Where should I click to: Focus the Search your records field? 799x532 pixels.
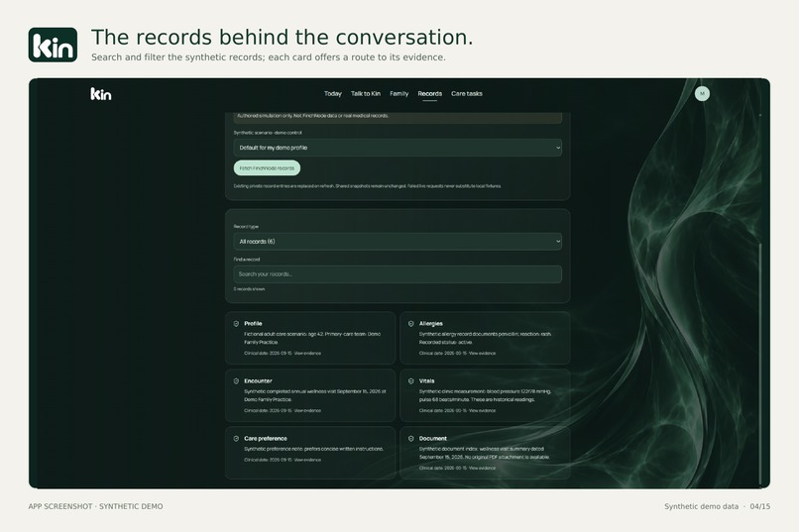point(398,273)
